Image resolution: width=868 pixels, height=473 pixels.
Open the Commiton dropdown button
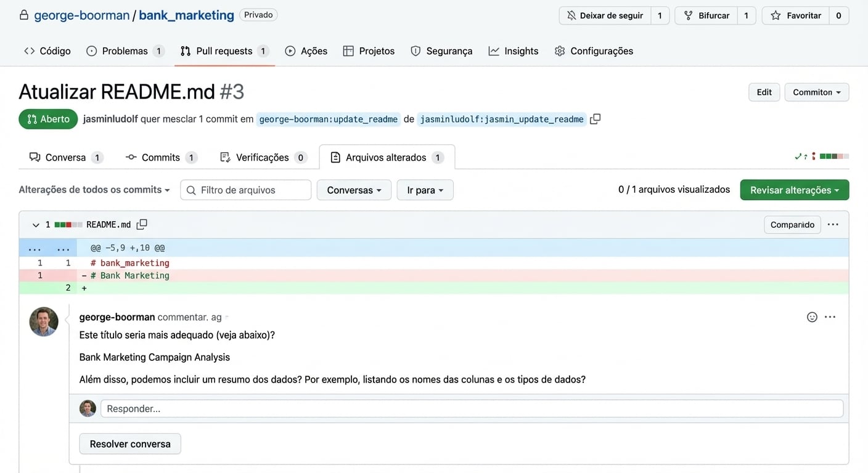tap(817, 92)
